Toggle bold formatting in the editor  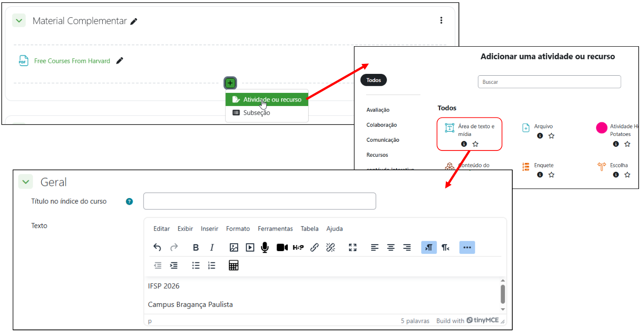coord(196,247)
